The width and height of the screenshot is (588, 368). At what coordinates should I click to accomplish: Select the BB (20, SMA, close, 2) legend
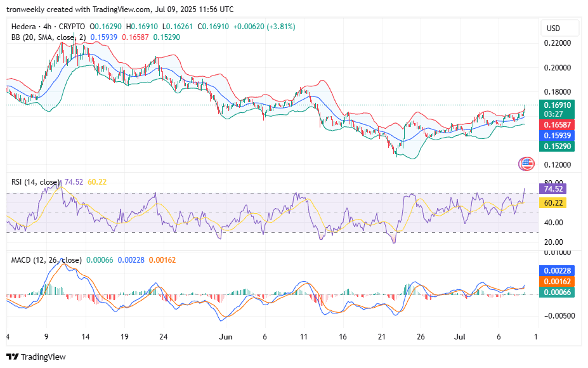click(x=48, y=37)
